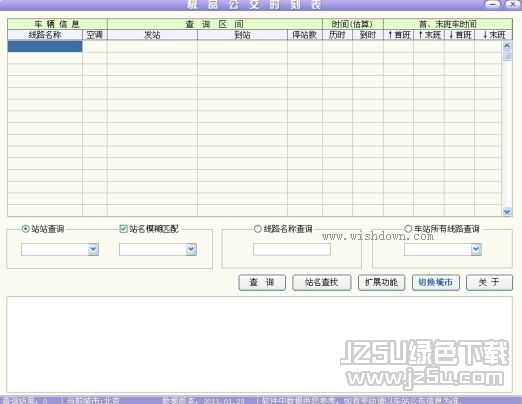Select the highlighted first cell in 线路名称 column

tap(45, 46)
